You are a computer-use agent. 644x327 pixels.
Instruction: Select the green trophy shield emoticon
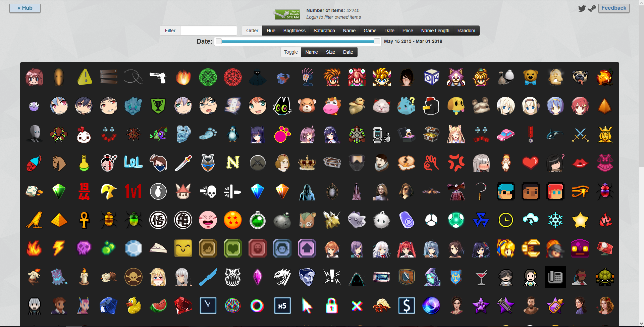(158, 106)
